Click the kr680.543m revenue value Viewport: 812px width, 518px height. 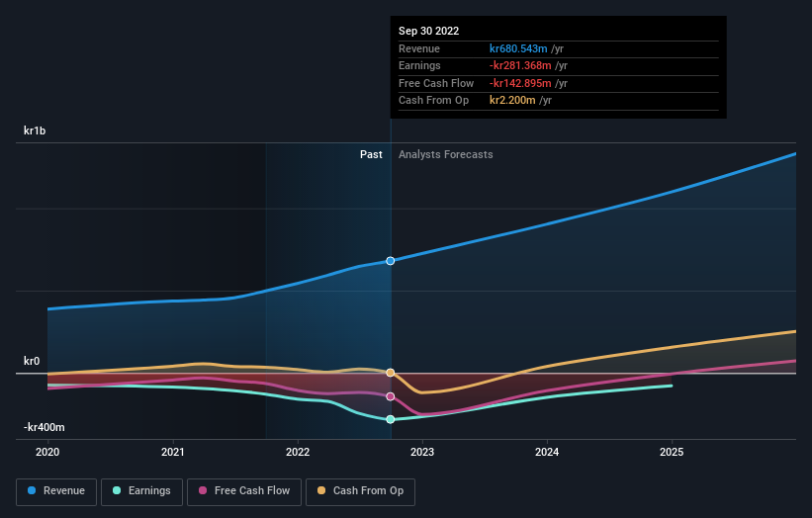coord(518,48)
